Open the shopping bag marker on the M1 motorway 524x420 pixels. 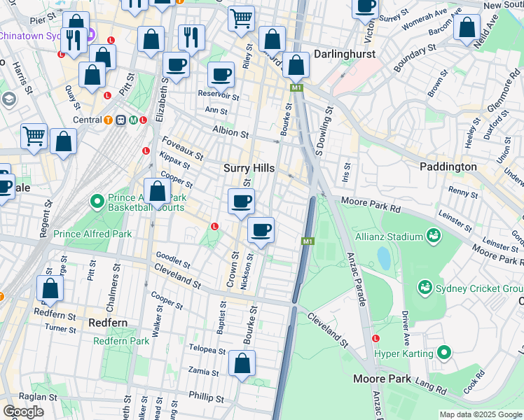[x=296, y=66]
